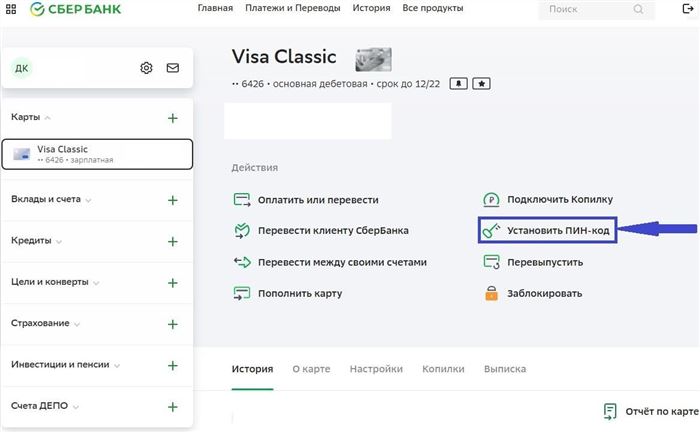The image size is (700, 432).
Task: Click the Подключить Копилку piggy icon
Action: coord(491,199)
